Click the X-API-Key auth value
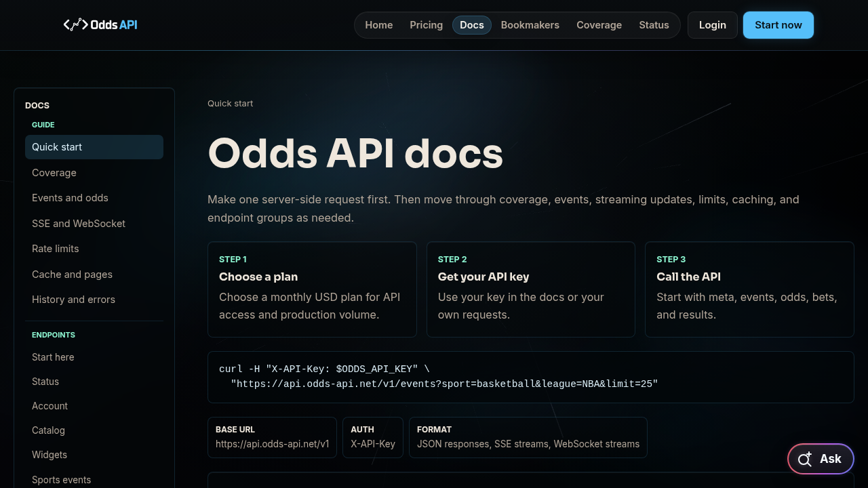Viewport: 868px width, 488px height. click(x=373, y=444)
